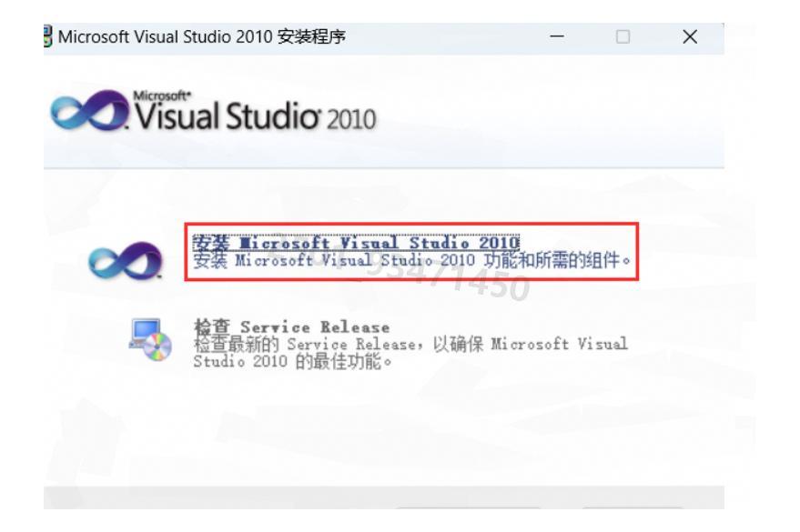The image size is (800, 532).
Task: Click the '检查 Service Release' link
Action: click(291, 326)
